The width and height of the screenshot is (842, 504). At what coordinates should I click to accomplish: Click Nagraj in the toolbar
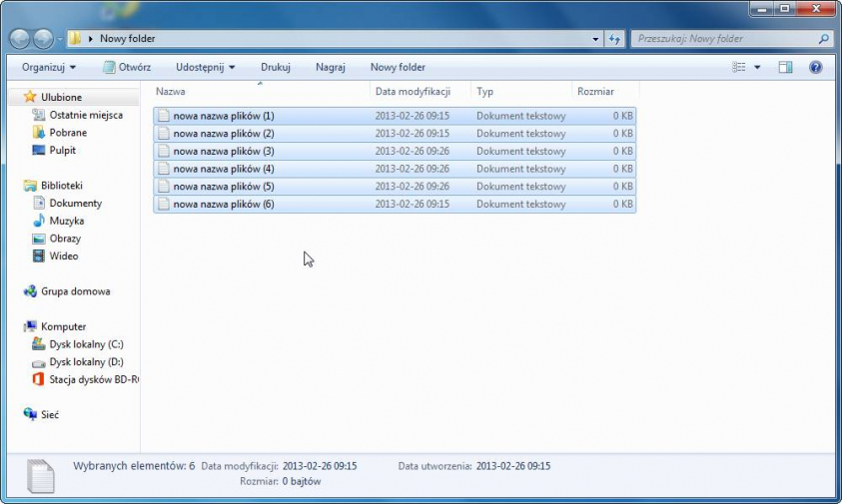coord(330,67)
